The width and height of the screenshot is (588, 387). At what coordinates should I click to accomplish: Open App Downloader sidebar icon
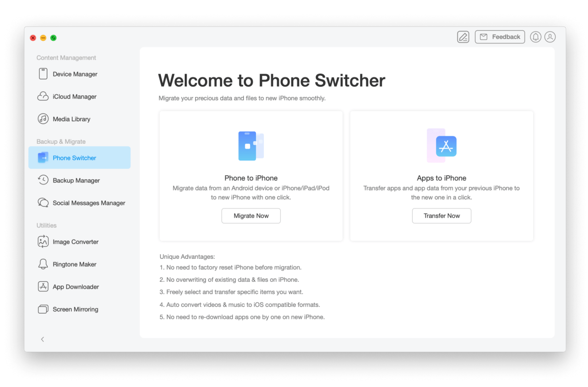click(x=43, y=287)
